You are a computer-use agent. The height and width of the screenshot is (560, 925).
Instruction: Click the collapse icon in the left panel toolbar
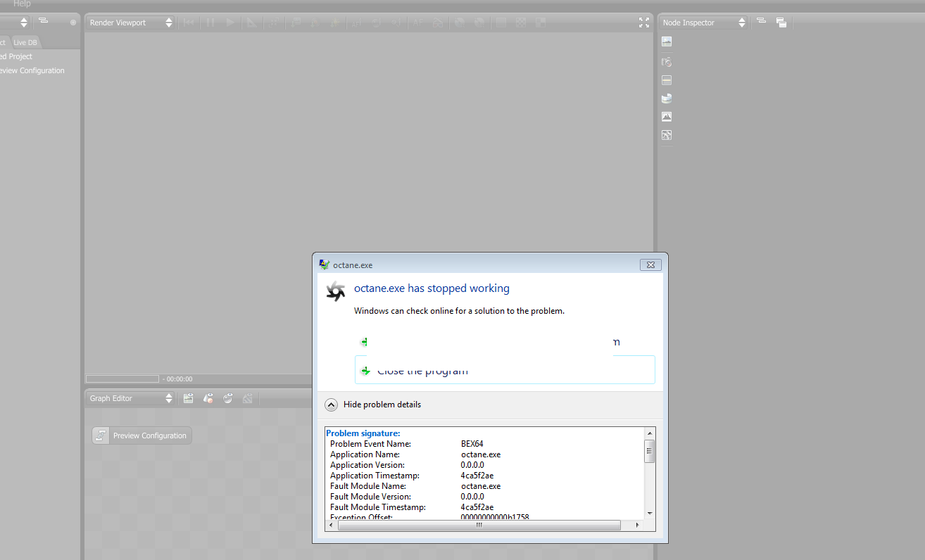(43, 21)
